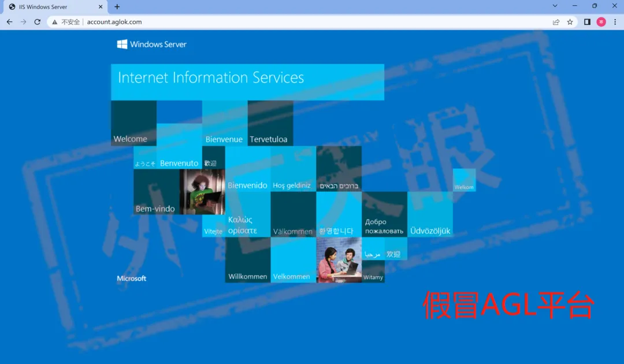Click the Benvenuto tile
624x364 pixels.
coord(180,146)
